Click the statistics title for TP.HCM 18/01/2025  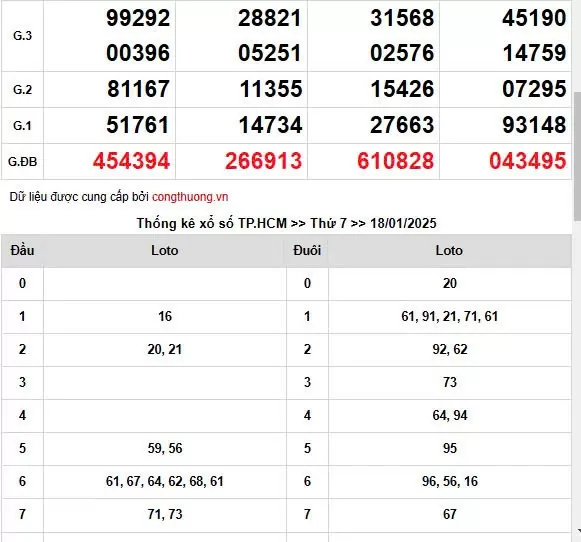pos(286,223)
